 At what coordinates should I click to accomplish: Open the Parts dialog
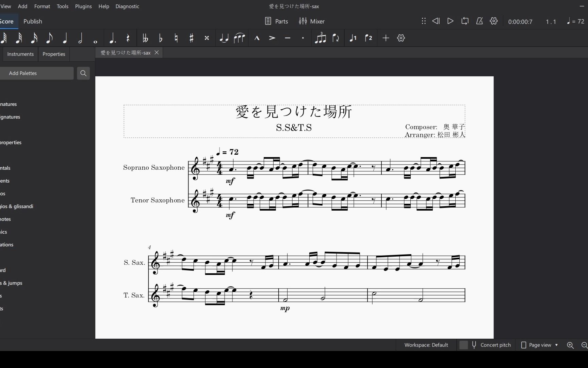tap(276, 21)
